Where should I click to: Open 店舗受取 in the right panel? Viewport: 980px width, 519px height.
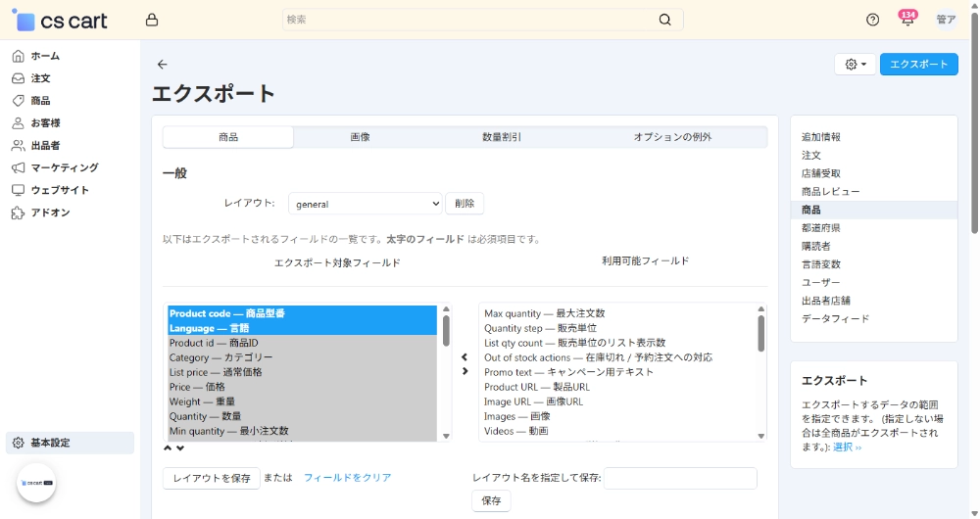(x=820, y=173)
